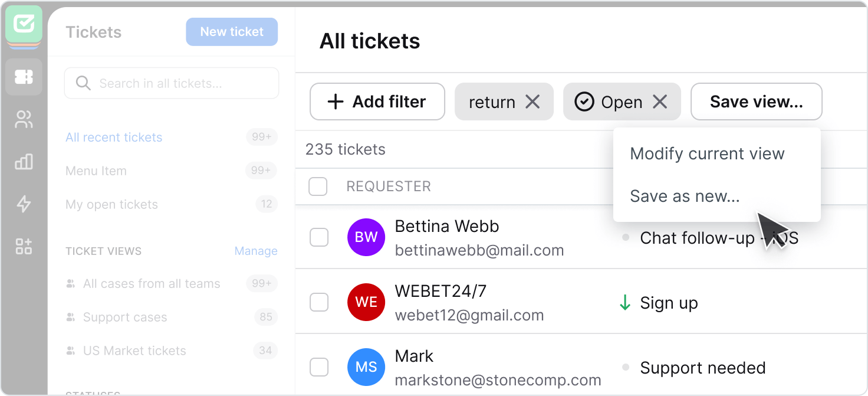This screenshot has width=868, height=396.
Task: Open Manage link for ticket views
Action: pos(256,251)
